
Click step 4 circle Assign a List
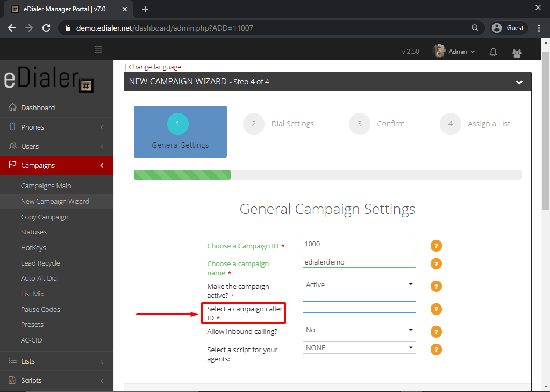[451, 124]
